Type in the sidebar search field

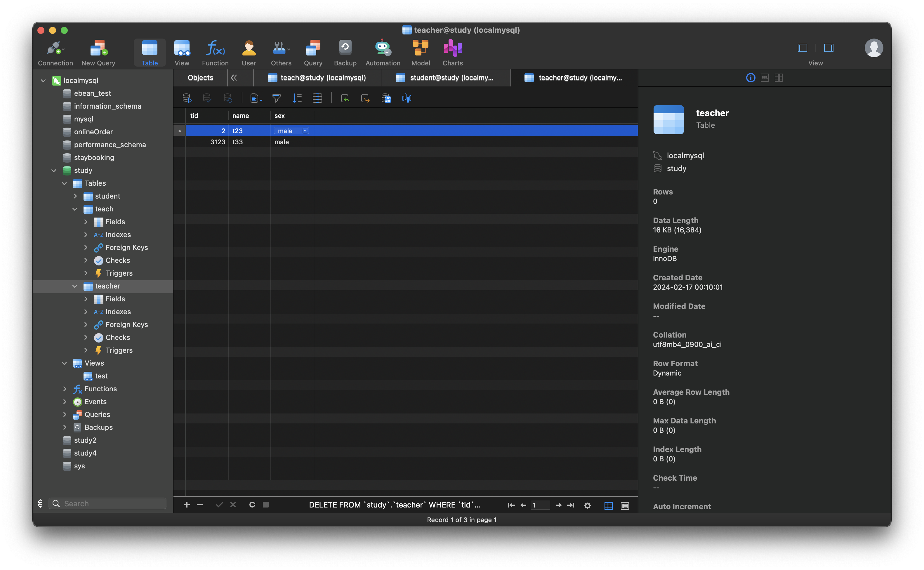[107, 503]
